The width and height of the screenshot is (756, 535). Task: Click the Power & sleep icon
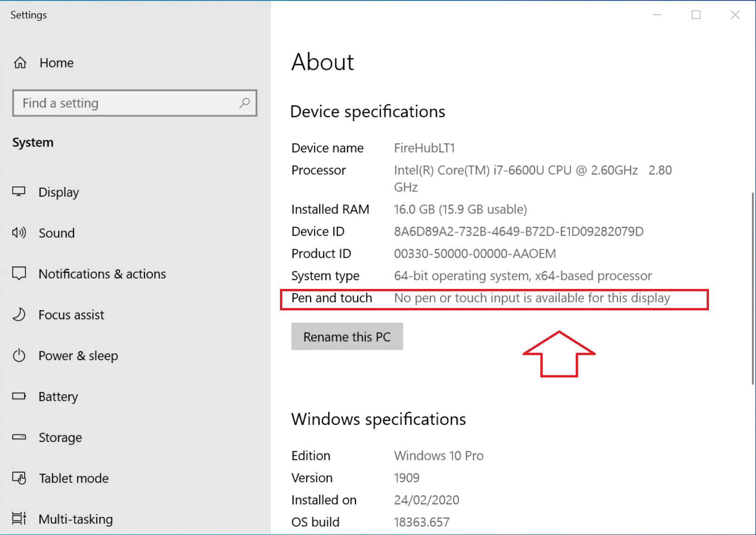pyautogui.click(x=19, y=356)
